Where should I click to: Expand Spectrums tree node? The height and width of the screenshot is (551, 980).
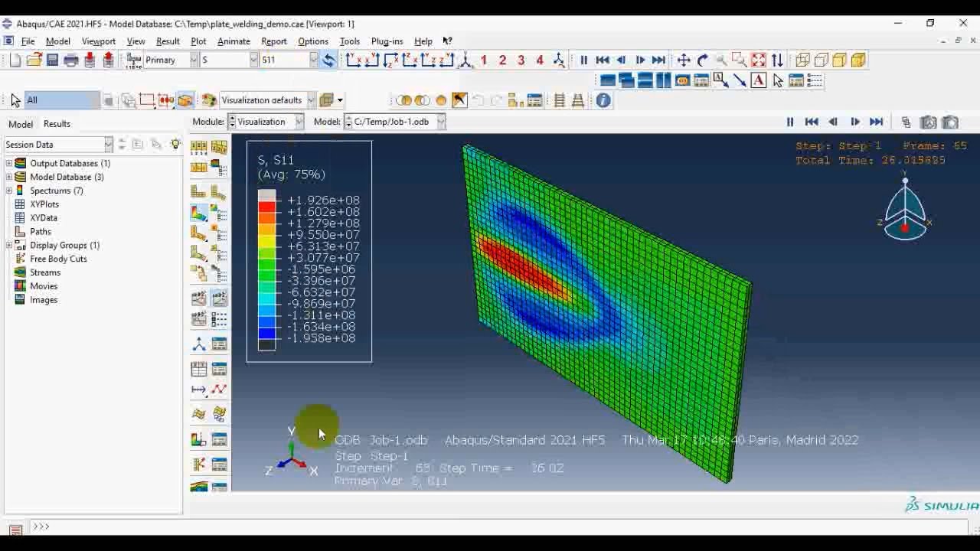click(9, 191)
